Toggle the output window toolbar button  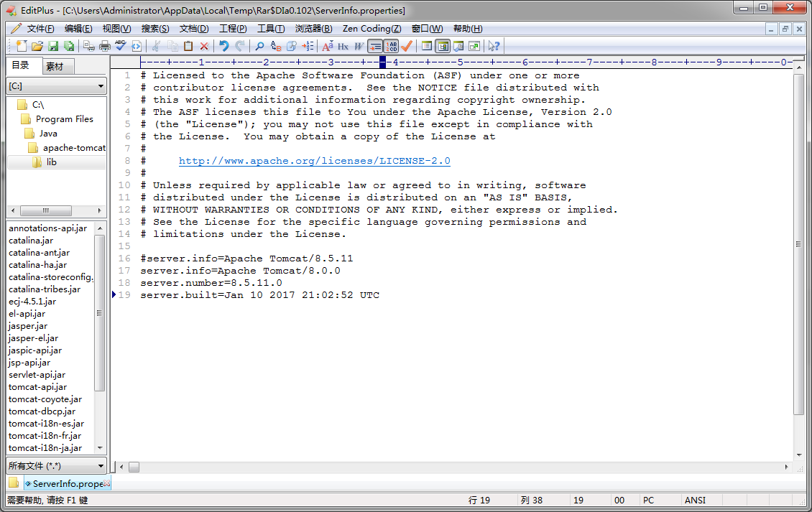coord(458,46)
